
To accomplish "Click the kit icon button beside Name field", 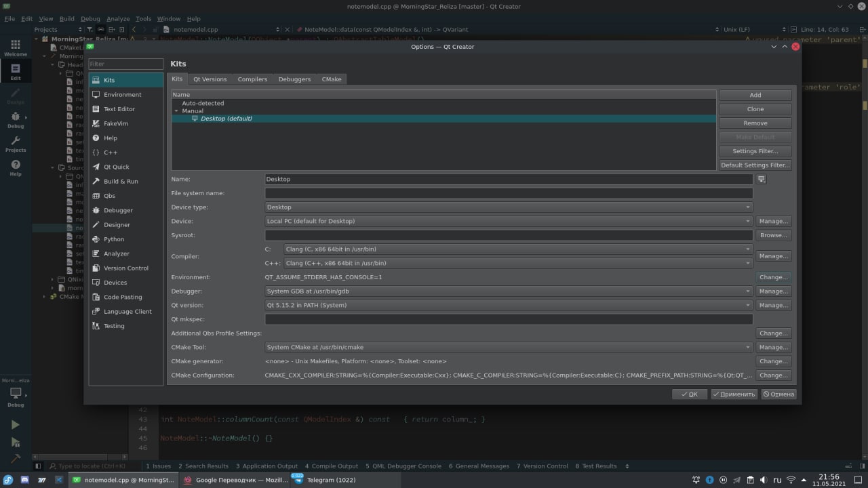I will pyautogui.click(x=762, y=179).
